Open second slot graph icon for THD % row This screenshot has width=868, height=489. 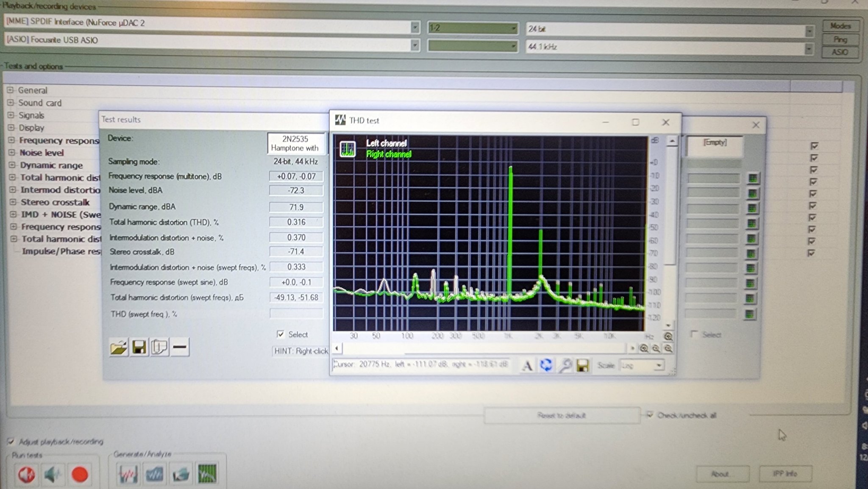[751, 223]
